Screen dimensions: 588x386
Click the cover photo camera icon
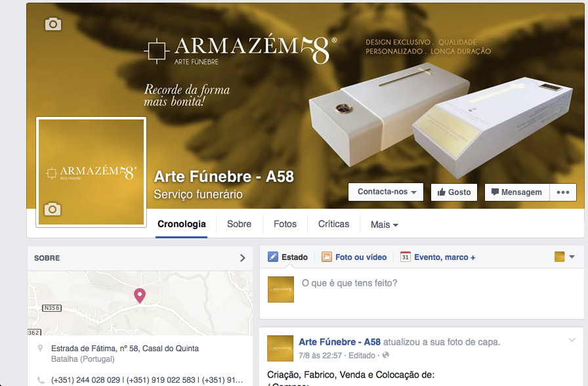(x=53, y=24)
